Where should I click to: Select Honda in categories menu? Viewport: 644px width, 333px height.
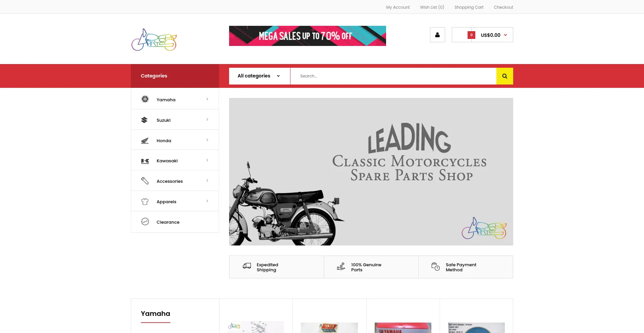pos(164,141)
